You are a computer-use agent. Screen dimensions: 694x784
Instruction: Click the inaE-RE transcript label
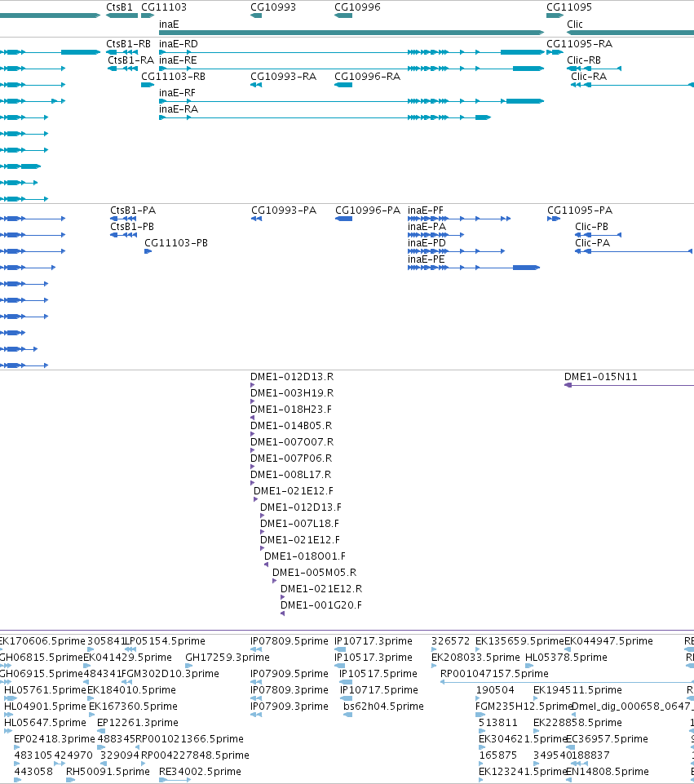[x=178, y=60]
